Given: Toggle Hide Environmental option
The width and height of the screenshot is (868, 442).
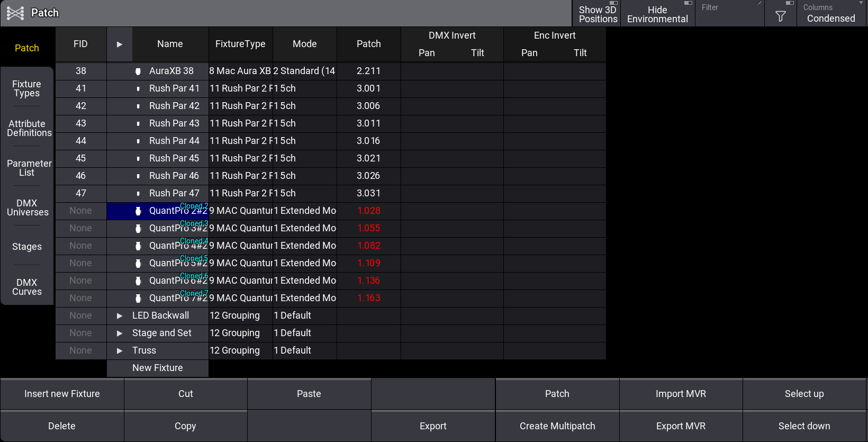Looking at the screenshot, I should click(657, 14).
